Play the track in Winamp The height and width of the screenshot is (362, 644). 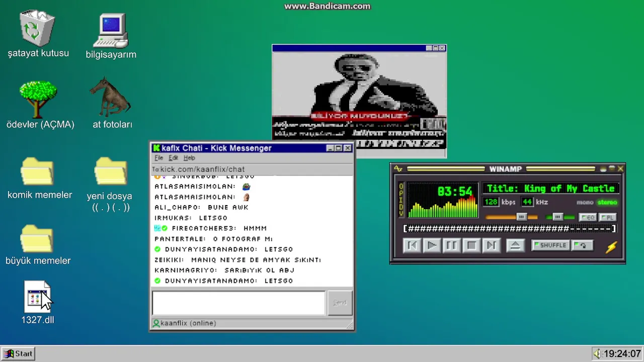432,245
